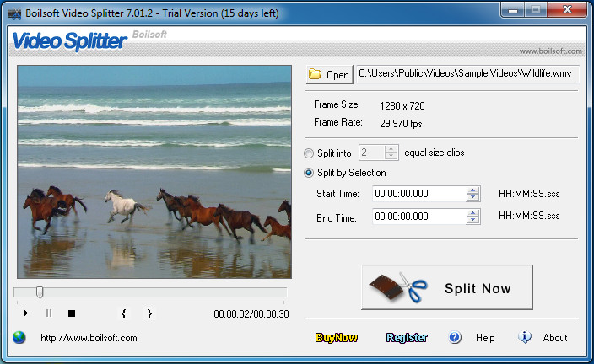Image resolution: width=594 pixels, height=364 pixels.
Task: Click the video seek slider handle
Action: pyautogui.click(x=40, y=292)
